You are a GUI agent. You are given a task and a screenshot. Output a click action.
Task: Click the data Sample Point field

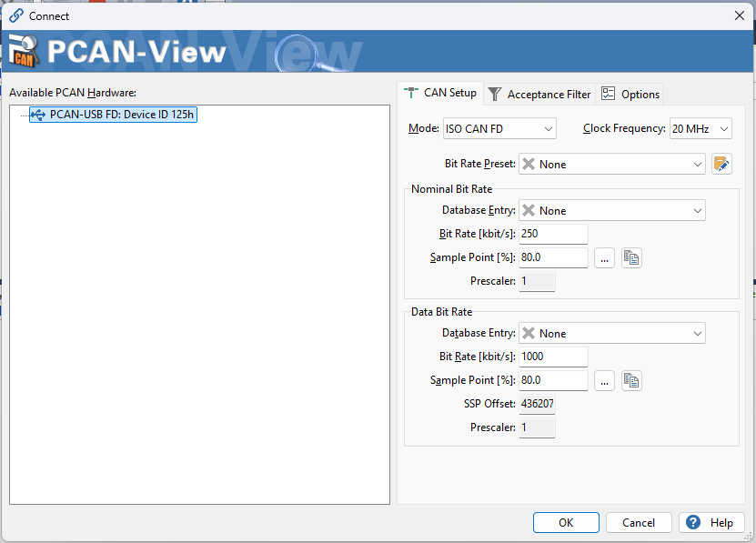click(x=553, y=380)
